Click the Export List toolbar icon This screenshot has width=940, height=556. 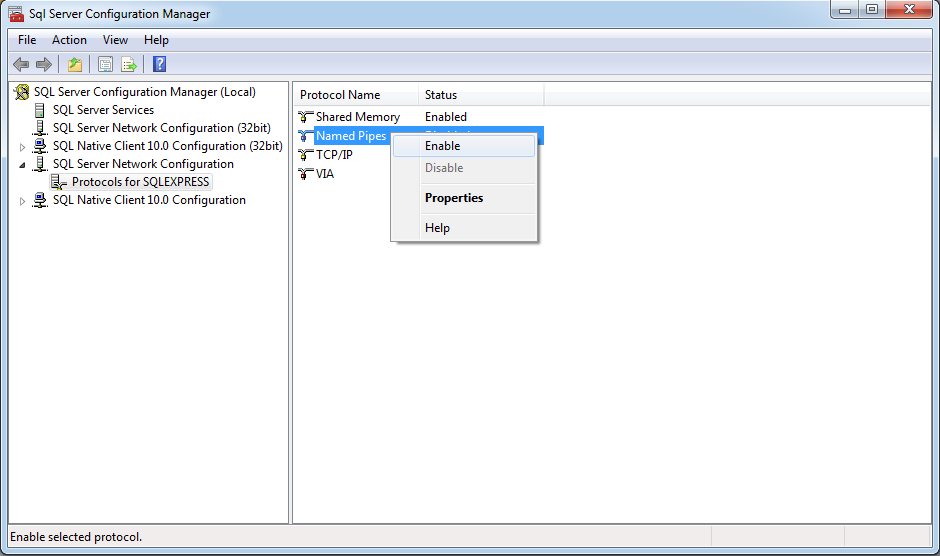click(x=129, y=64)
